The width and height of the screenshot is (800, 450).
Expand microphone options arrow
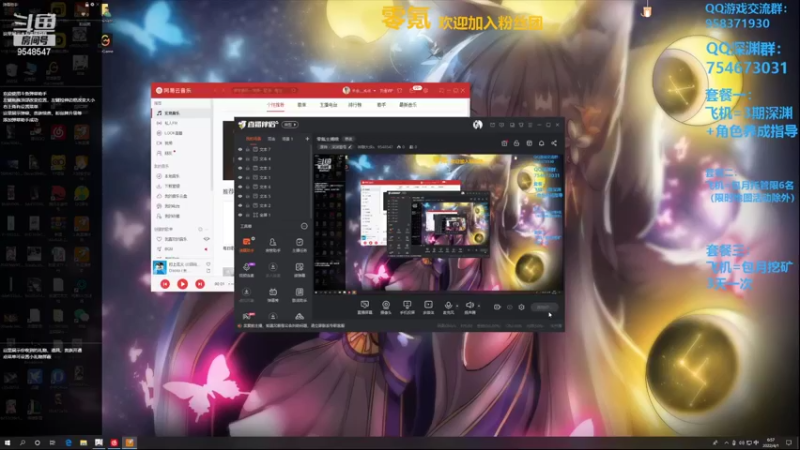[457, 306]
